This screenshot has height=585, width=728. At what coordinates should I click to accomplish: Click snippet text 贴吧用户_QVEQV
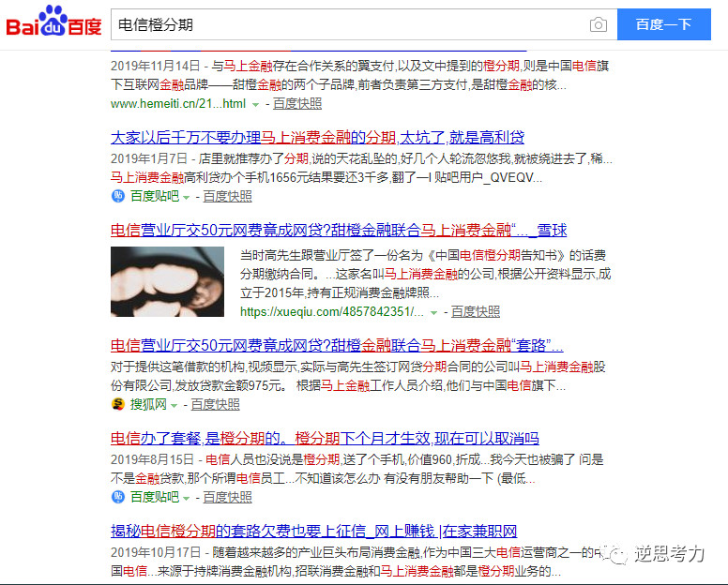pyautogui.click(x=484, y=177)
